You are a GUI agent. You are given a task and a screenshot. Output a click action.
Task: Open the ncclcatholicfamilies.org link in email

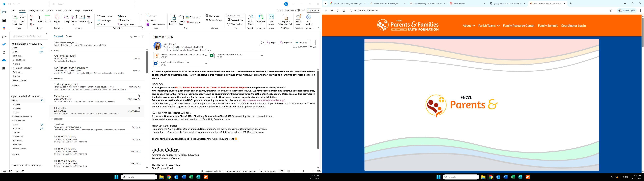pyautogui.click(x=263, y=100)
